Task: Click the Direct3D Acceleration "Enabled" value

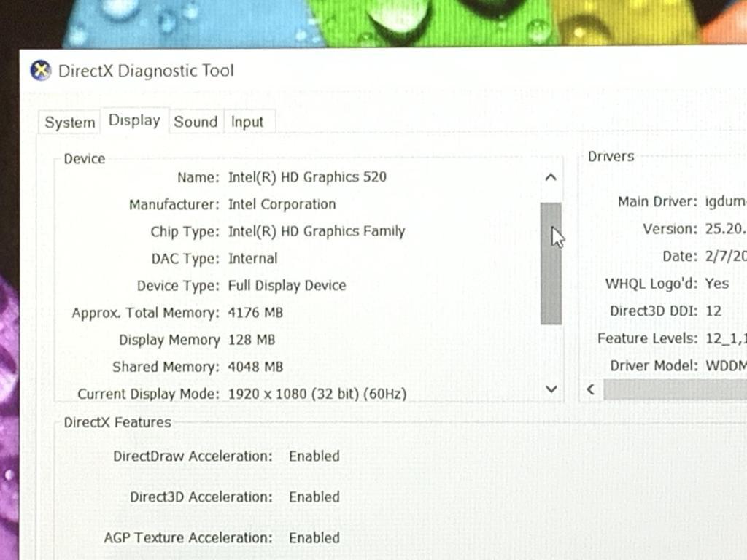Action: [x=314, y=497]
